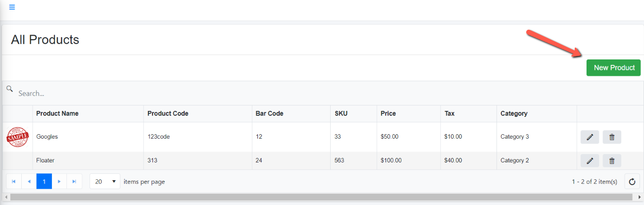Delete the Floater product with trash icon
The width and height of the screenshot is (644, 205).
612,160
